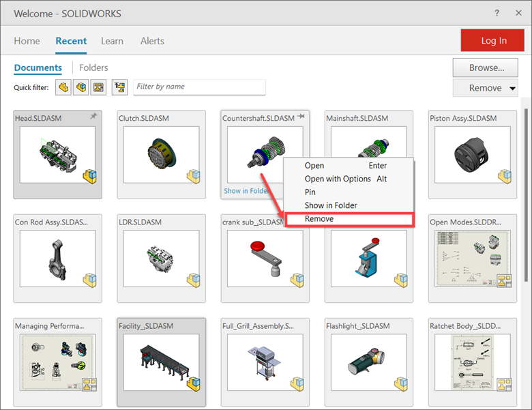Filter recent documents by drawings
Screen dimensions: 532x410
click(98, 87)
